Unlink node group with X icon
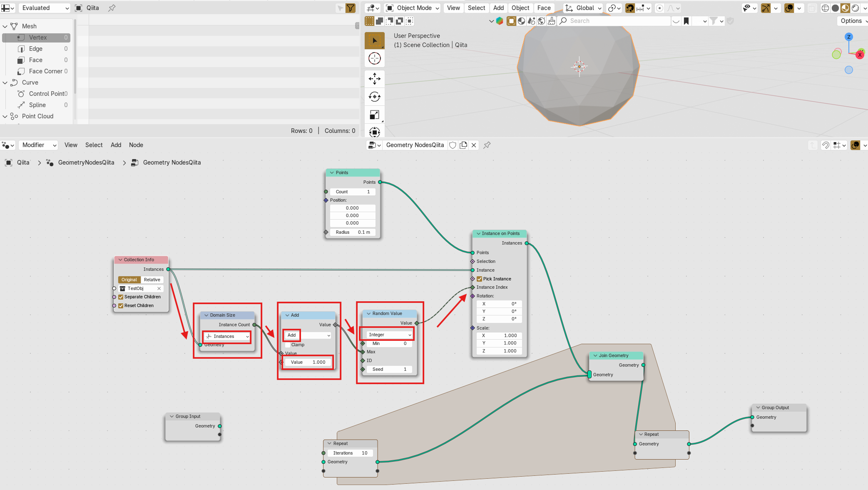868x490 pixels. pos(474,145)
